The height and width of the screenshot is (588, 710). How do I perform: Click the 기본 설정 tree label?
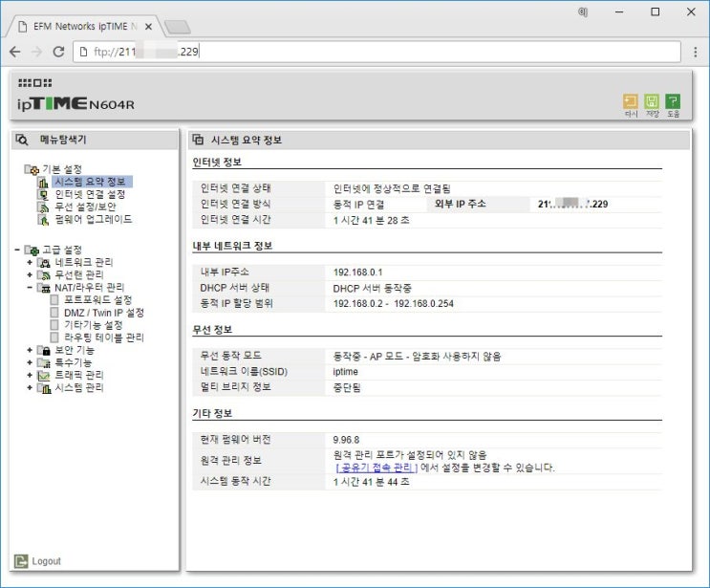(62, 169)
